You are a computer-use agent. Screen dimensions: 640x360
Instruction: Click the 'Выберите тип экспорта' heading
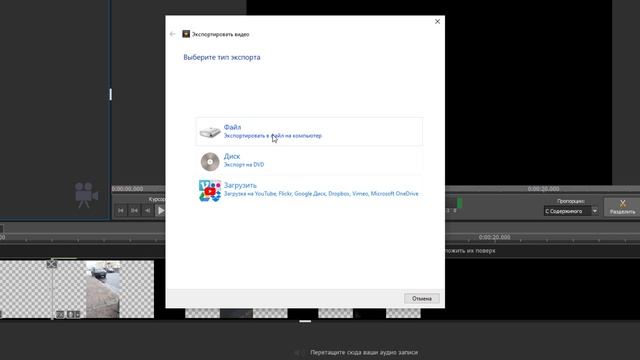222,58
